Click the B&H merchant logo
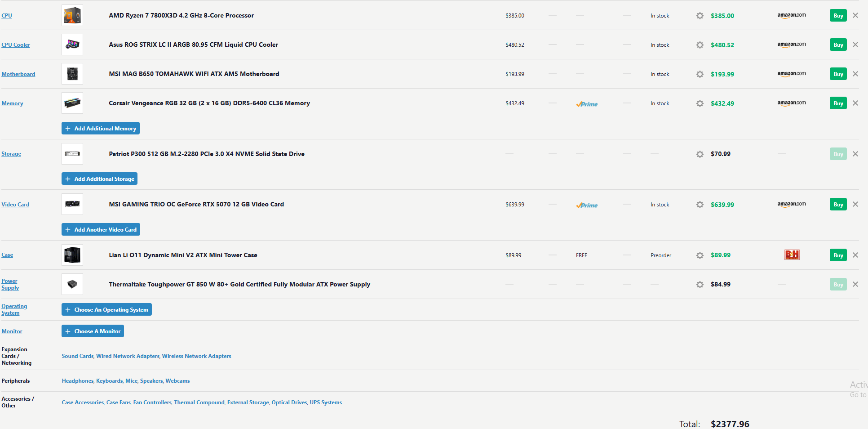Viewport: 868px width, 429px height. click(x=792, y=255)
